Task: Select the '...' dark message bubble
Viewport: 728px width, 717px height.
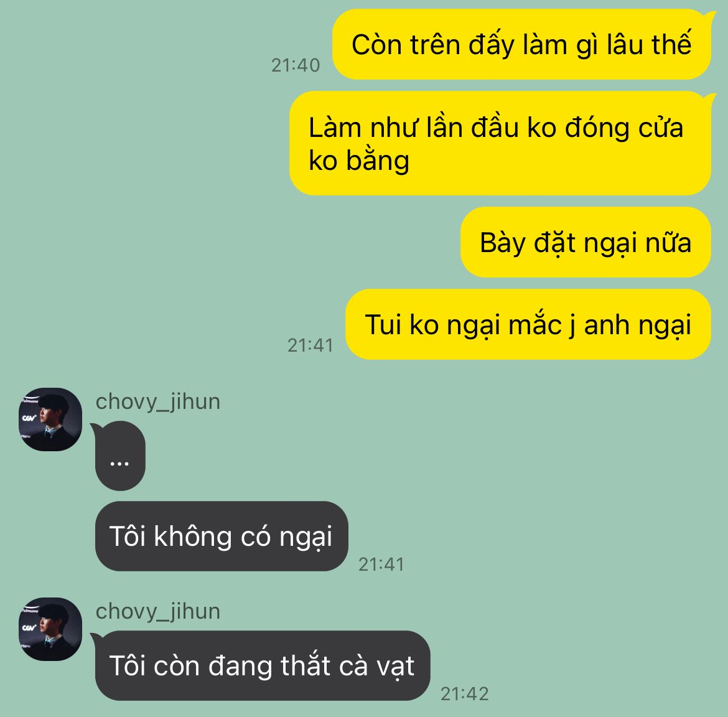Action: pyautogui.click(x=120, y=456)
